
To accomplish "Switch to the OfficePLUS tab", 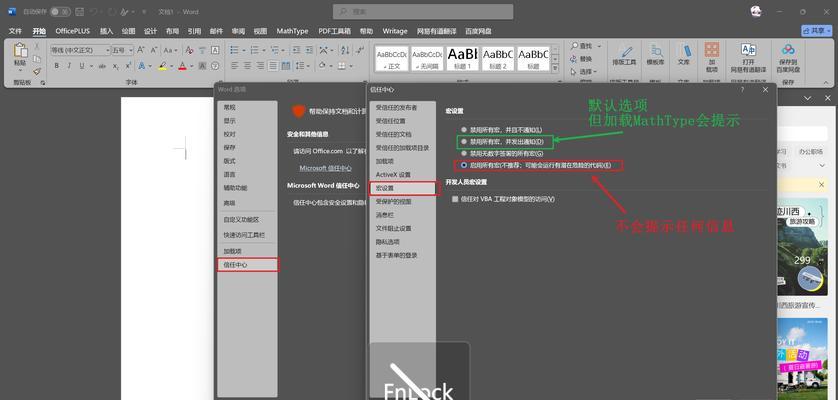I will click(x=73, y=31).
